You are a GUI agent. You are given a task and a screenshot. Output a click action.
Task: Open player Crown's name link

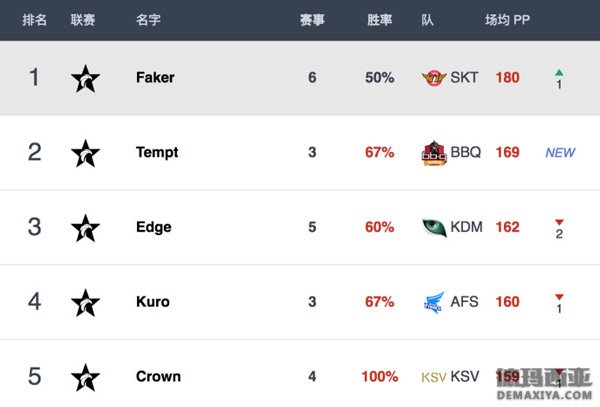pos(158,377)
